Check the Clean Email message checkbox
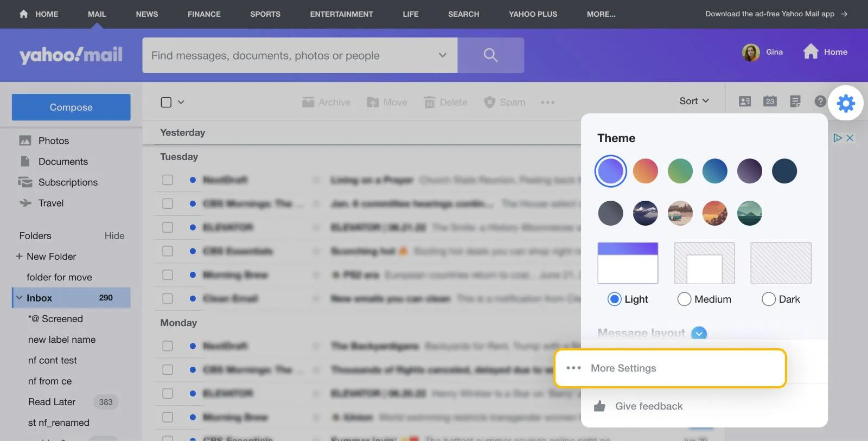 (168, 299)
